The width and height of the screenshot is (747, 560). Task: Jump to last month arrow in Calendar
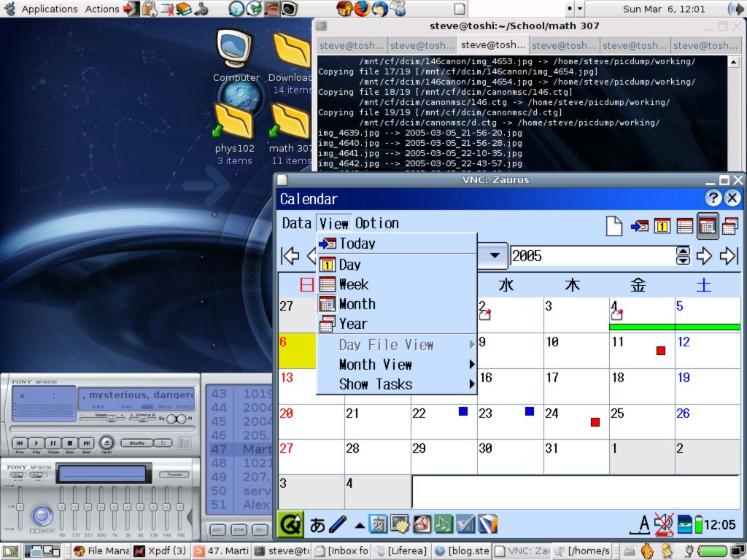pyautogui.click(x=729, y=256)
